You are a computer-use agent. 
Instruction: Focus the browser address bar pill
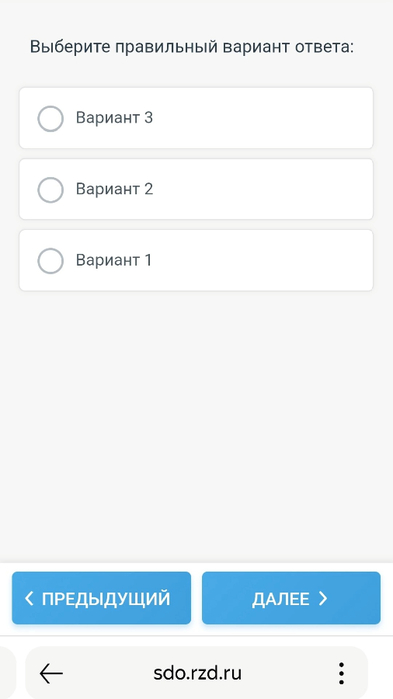tap(196, 673)
